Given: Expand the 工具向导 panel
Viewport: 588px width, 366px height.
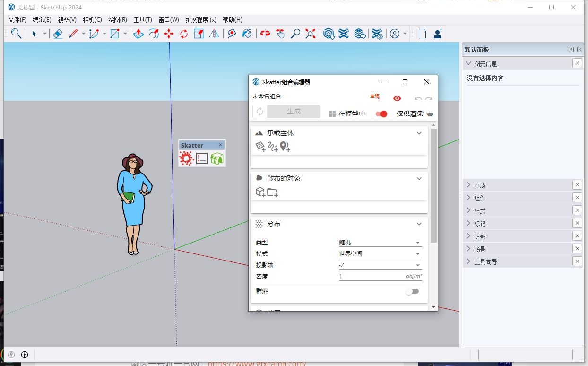Looking at the screenshot, I should click(523, 261).
